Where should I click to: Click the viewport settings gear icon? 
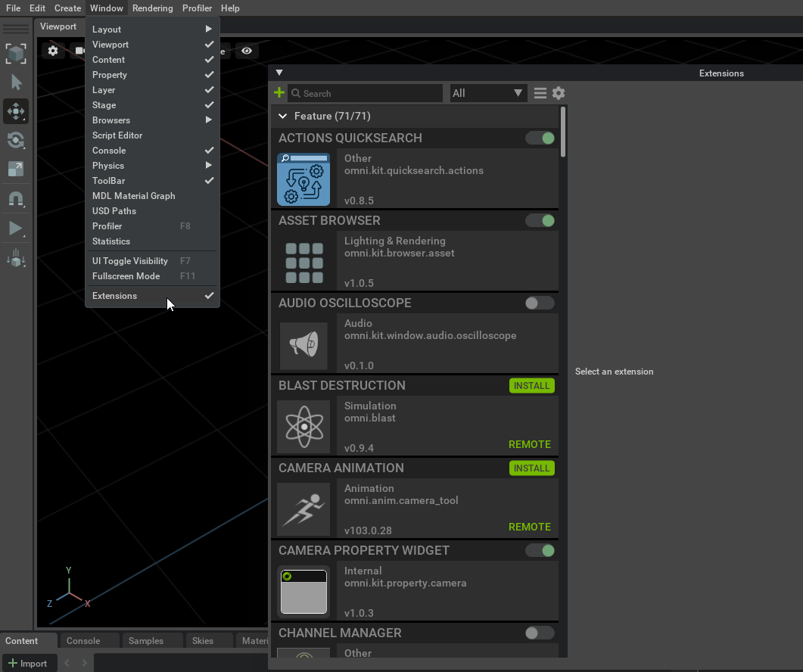pyautogui.click(x=53, y=51)
